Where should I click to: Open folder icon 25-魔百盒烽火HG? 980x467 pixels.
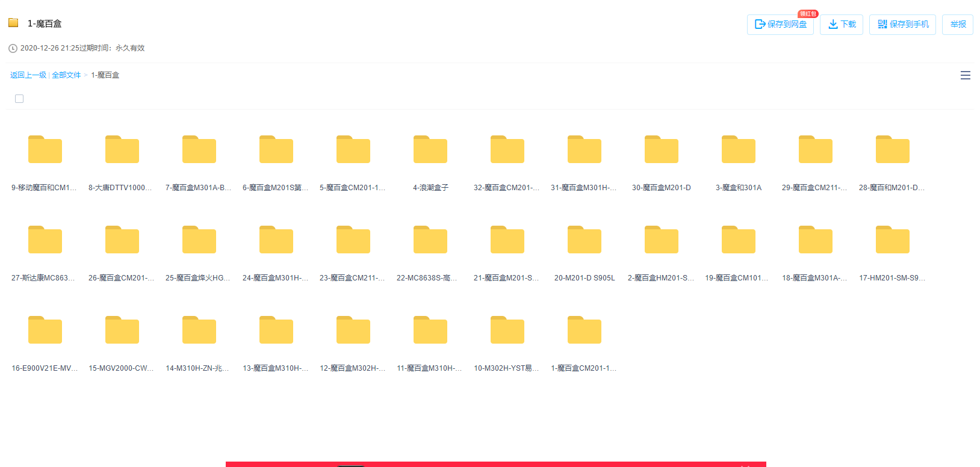pos(199,240)
